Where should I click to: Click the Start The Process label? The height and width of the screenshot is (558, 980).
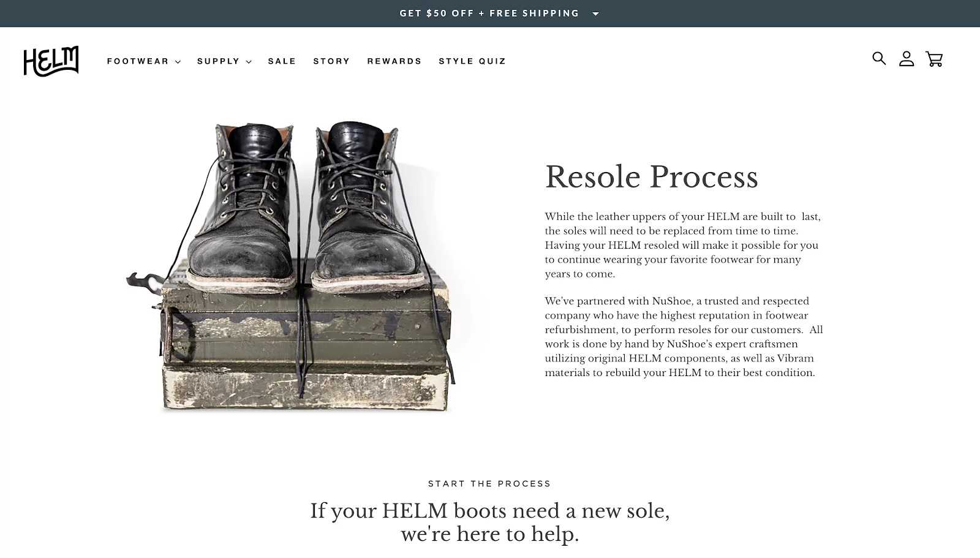pos(489,484)
